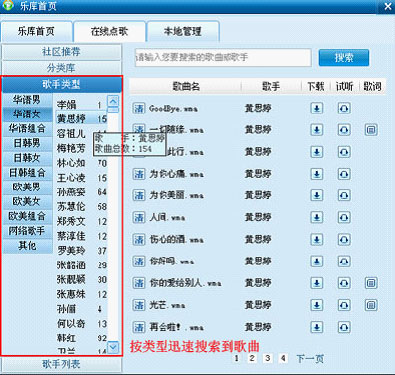Screen dimensions: 395x375
Task: Go to results page 4
Action: point(283,358)
